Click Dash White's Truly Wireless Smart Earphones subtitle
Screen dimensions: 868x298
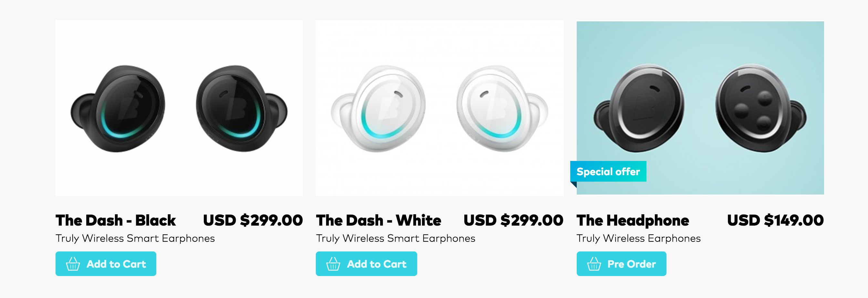tap(396, 238)
